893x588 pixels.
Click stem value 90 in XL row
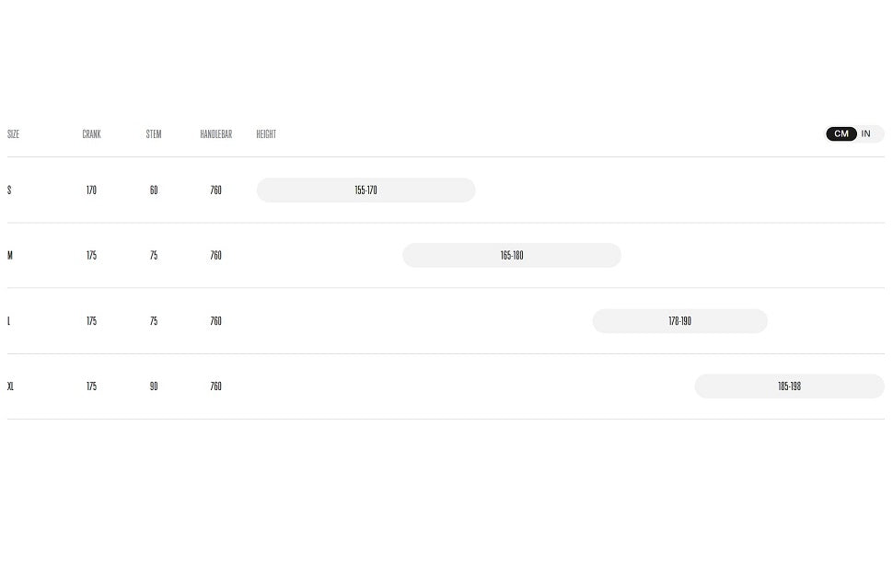point(154,386)
